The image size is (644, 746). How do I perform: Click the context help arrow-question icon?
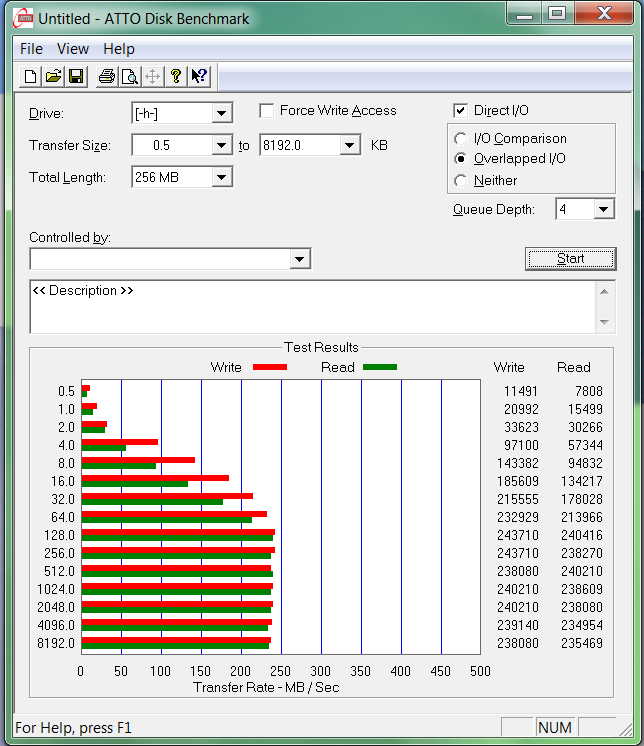[199, 76]
